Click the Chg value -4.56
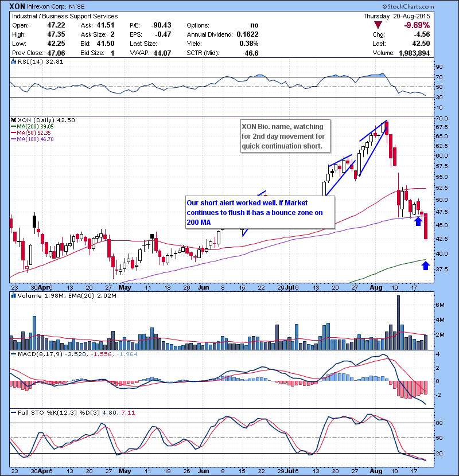This screenshot has width=459, height=476. [421, 34]
